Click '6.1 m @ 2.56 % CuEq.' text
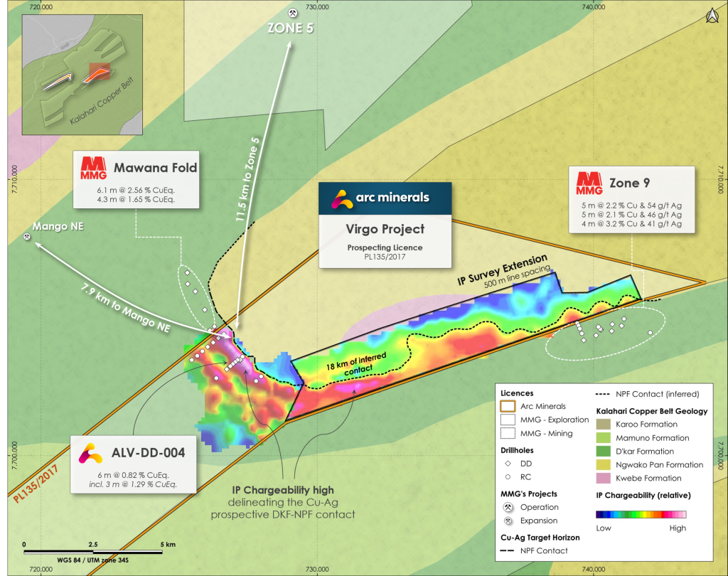 tap(136, 190)
